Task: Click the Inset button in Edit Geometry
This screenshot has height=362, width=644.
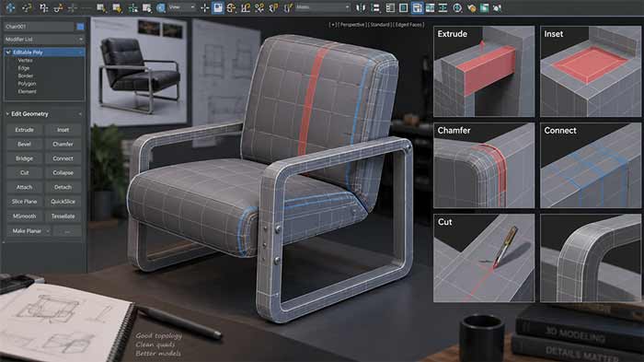Action: 63,130
